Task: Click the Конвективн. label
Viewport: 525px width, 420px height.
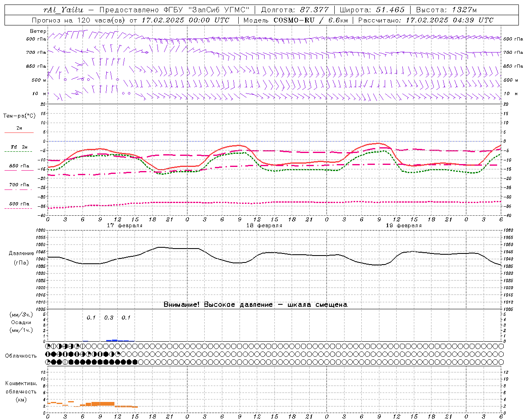Action: [x=21, y=383]
